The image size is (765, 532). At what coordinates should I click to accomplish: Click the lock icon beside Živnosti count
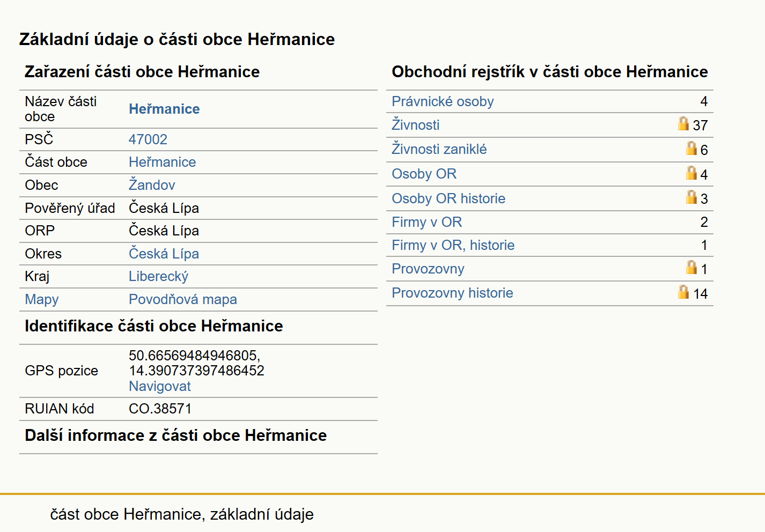point(683,124)
